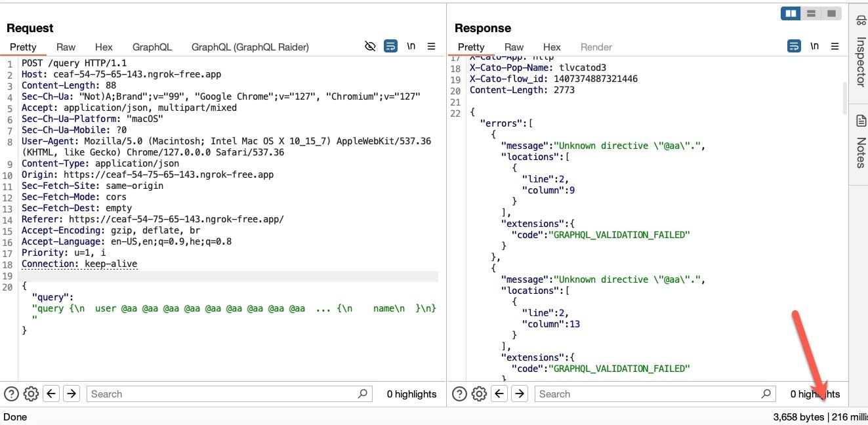Click the Referer header line
The image size is (868, 425).
coord(153,219)
